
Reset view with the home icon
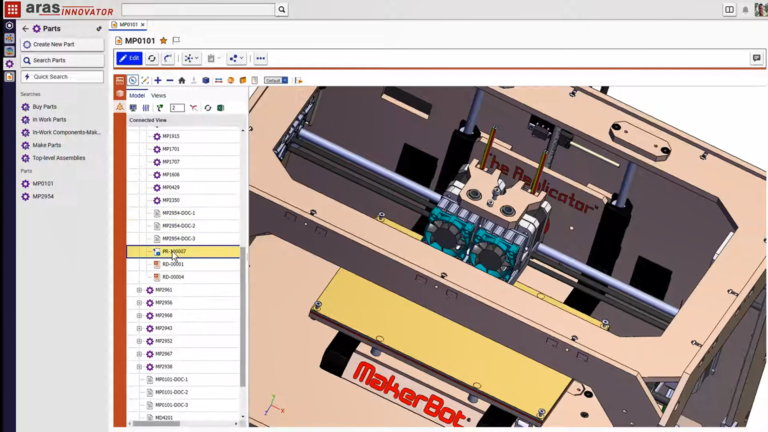tap(182, 80)
